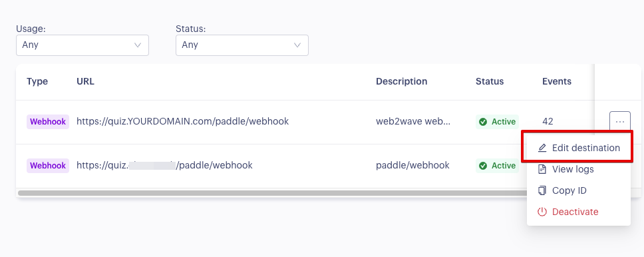The height and width of the screenshot is (257, 644).
Task: Click the second row paddle/webhook URL
Action: click(x=165, y=166)
